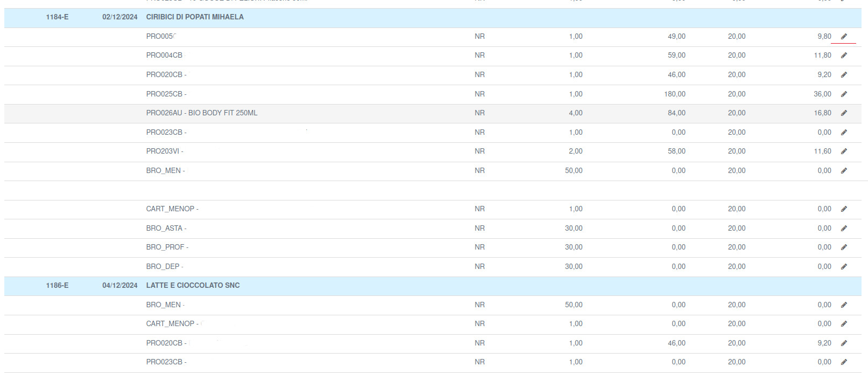
Task: Edit the PRO020CB row under LATTE E CIOCCOLATO
Action: click(844, 343)
